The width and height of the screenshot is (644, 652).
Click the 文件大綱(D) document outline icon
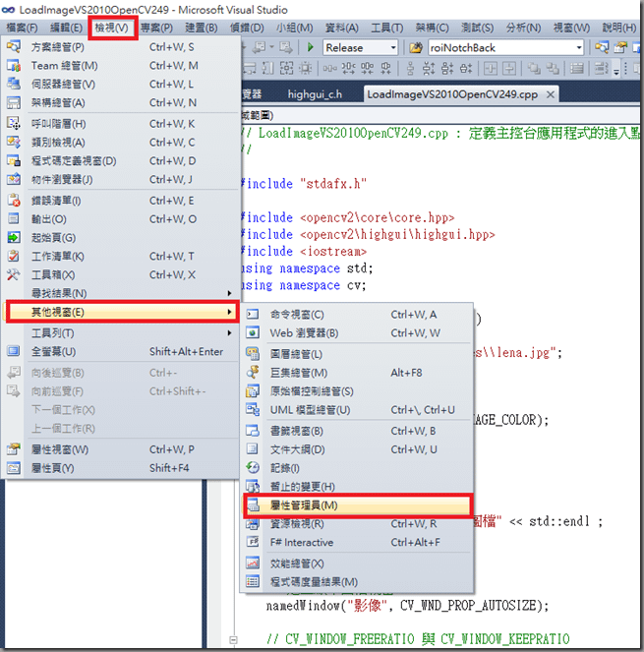pyautogui.click(x=253, y=449)
